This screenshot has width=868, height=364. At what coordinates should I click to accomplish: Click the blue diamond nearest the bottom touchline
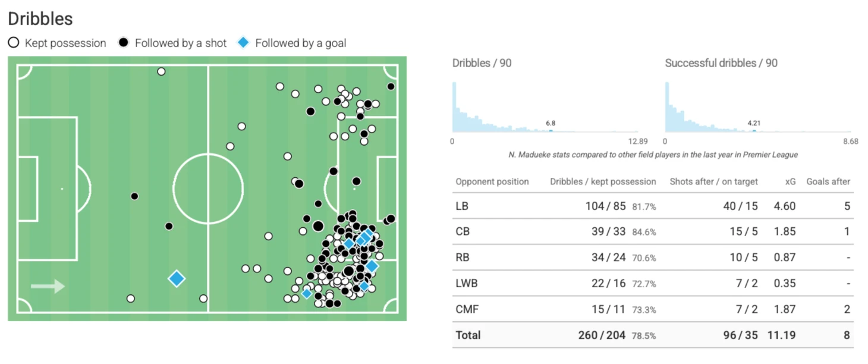pos(307,293)
